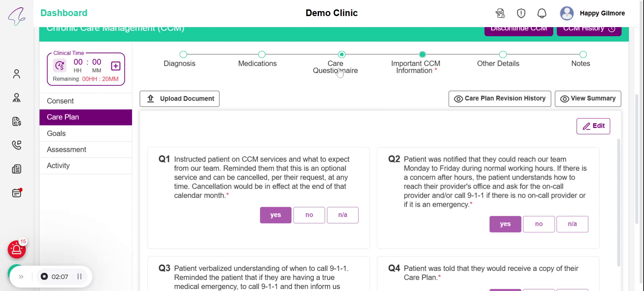Open the billing document sidebar icon

[x=16, y=121]
